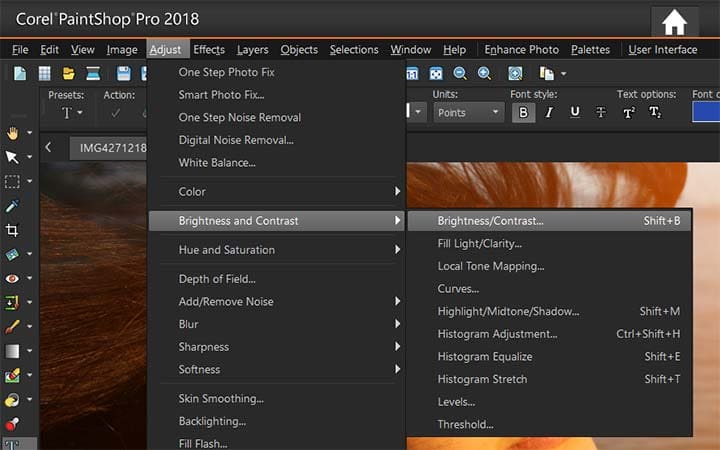720x450 pixels.
Task: Select the Red Eye tool
Action: pyautogui.click(x=12, y=278)
